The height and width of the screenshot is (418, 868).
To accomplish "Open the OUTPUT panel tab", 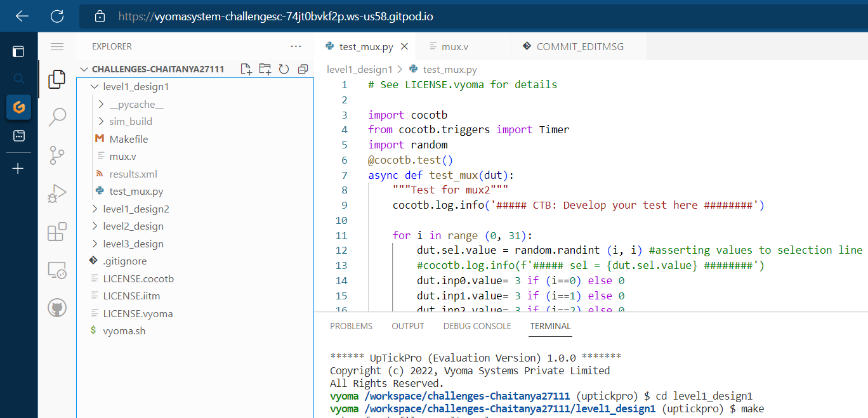I will click(408, 326).
